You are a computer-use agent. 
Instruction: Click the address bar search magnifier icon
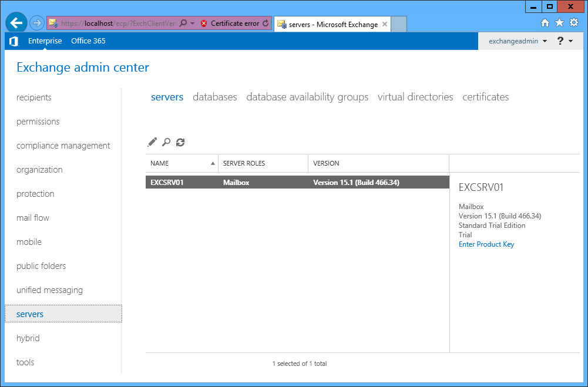click(183, 23)
